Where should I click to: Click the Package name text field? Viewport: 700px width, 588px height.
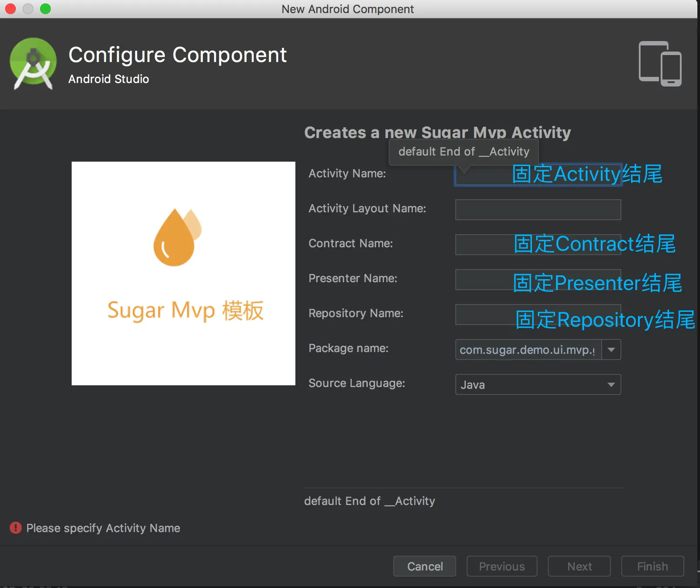(528, 349)
